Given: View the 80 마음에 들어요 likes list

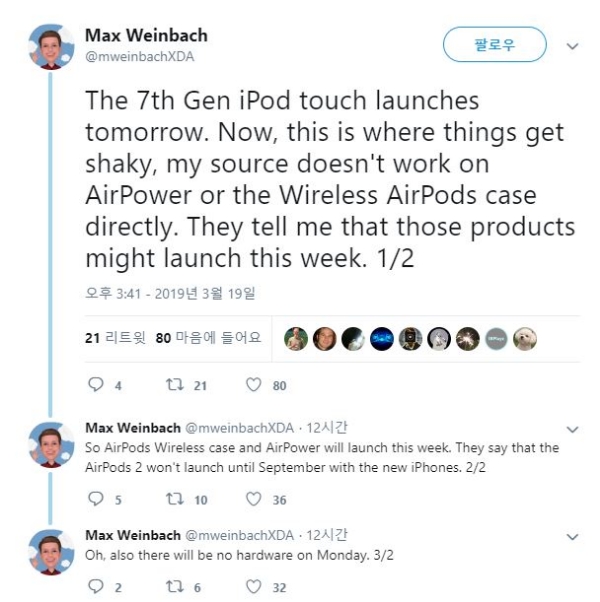Looking at the screenshot, I should tap(208, 338).
